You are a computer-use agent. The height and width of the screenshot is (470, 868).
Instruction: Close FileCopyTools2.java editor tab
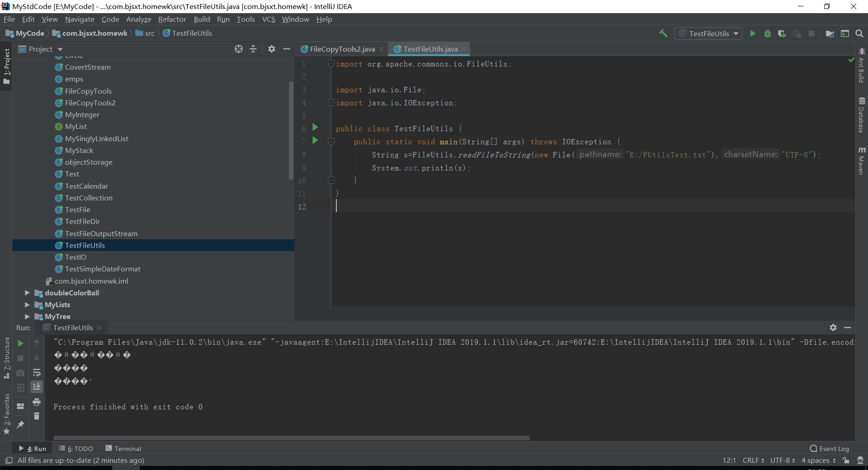(382, 49)
